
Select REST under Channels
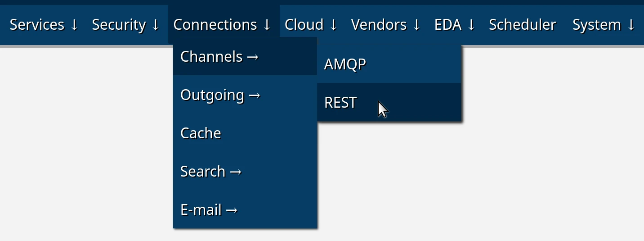point(340,103)
